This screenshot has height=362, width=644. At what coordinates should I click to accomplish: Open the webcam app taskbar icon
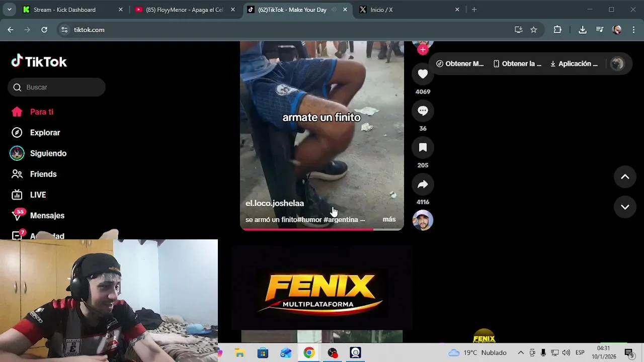click(355, 353)
